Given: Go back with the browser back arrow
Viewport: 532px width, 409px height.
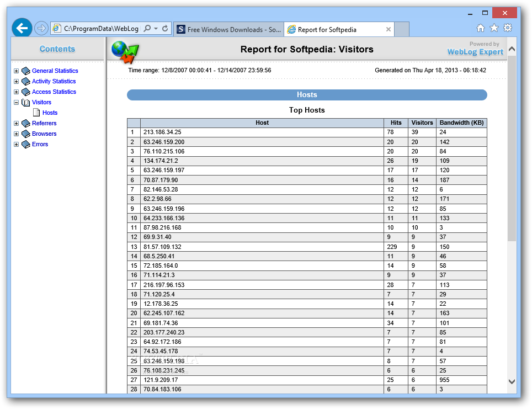Looking at the screenshot, I should coord(22,28).
